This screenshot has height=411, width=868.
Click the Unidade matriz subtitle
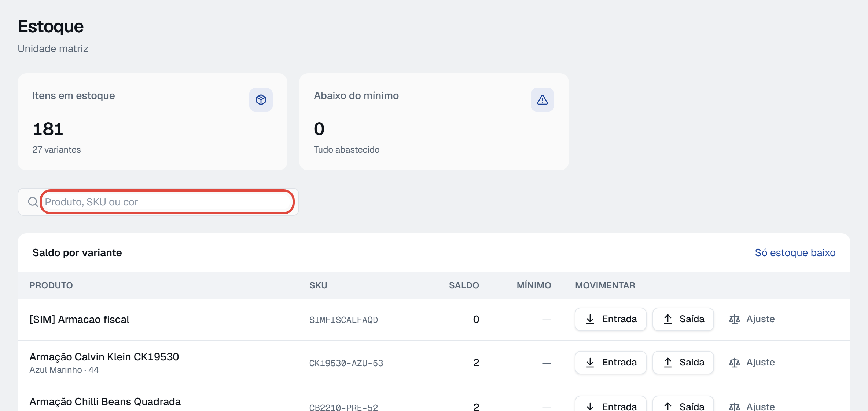tap(53, 48)
